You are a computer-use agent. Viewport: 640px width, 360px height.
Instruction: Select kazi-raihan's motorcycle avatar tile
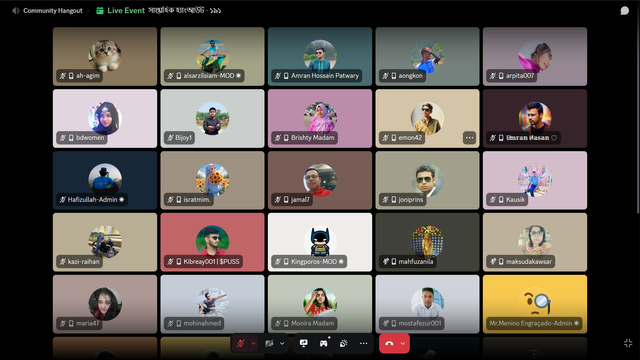click(105, 242)
